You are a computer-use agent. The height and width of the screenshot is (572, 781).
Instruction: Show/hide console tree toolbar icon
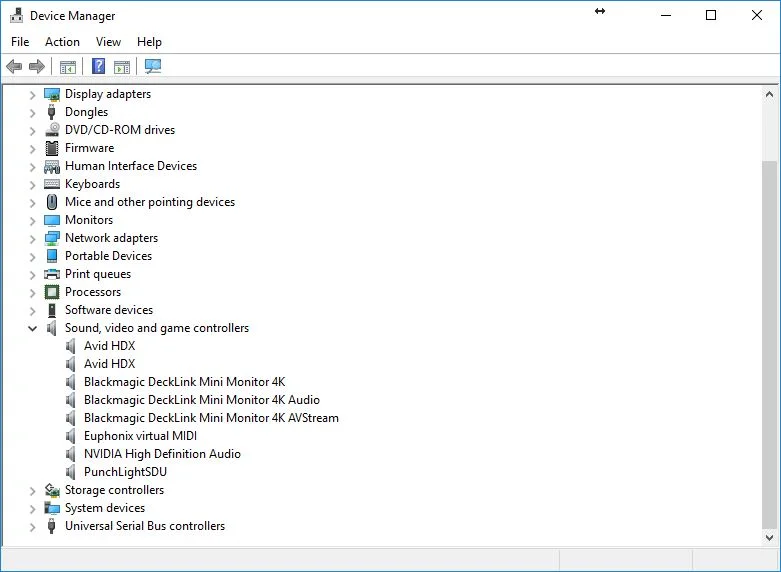click(x=68, y=67)
